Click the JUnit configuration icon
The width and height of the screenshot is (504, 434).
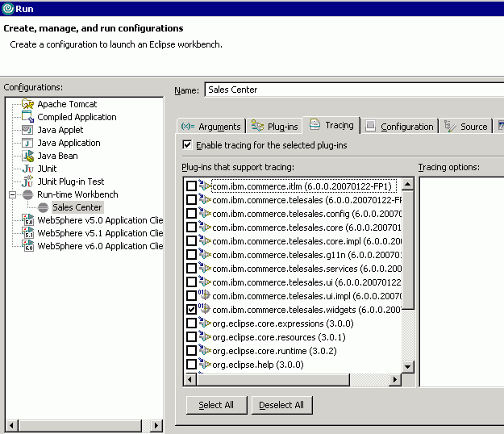coord(27,169)
